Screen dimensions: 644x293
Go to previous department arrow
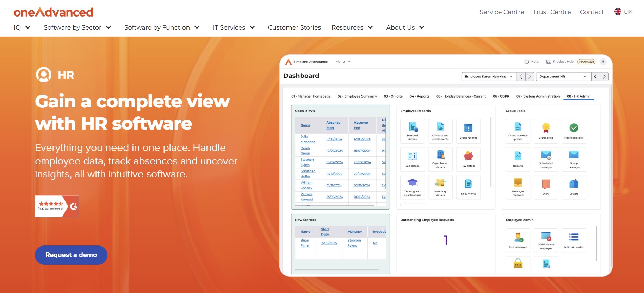pos(595,76)
